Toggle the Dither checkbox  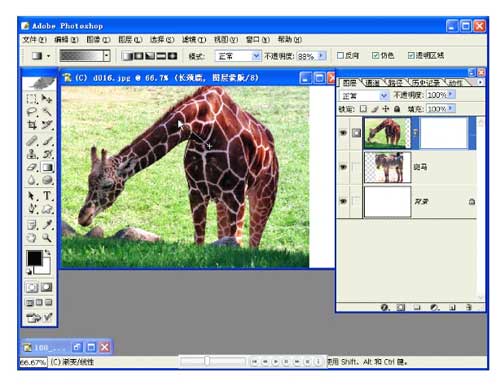pyautogui.click(x=375, y=55)
